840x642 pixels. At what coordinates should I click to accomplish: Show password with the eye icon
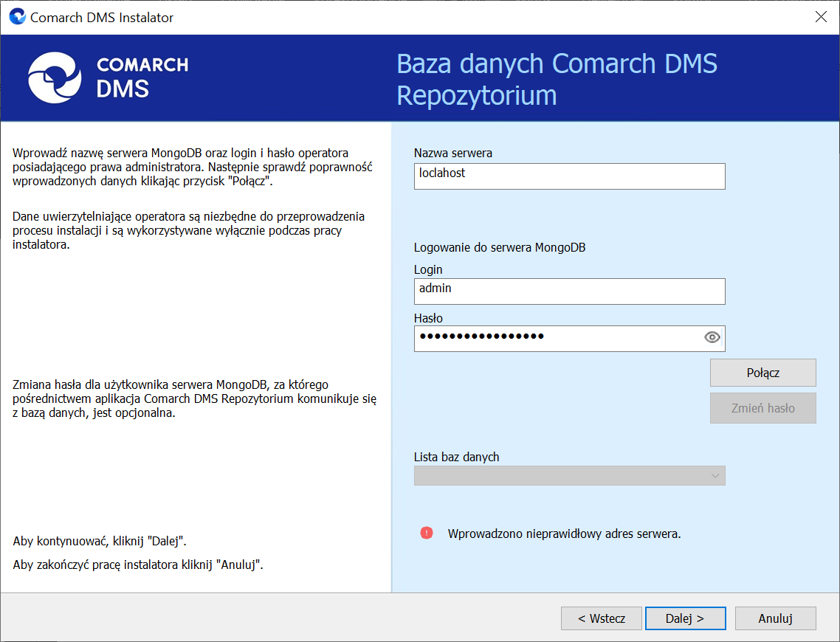(712, 337)
